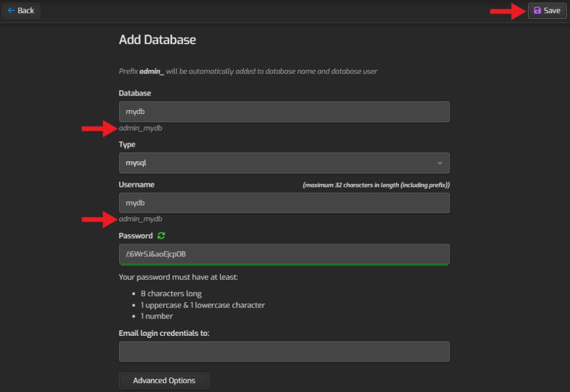
Task: Click the Username input showing mydb
Action: click(284, 202)
